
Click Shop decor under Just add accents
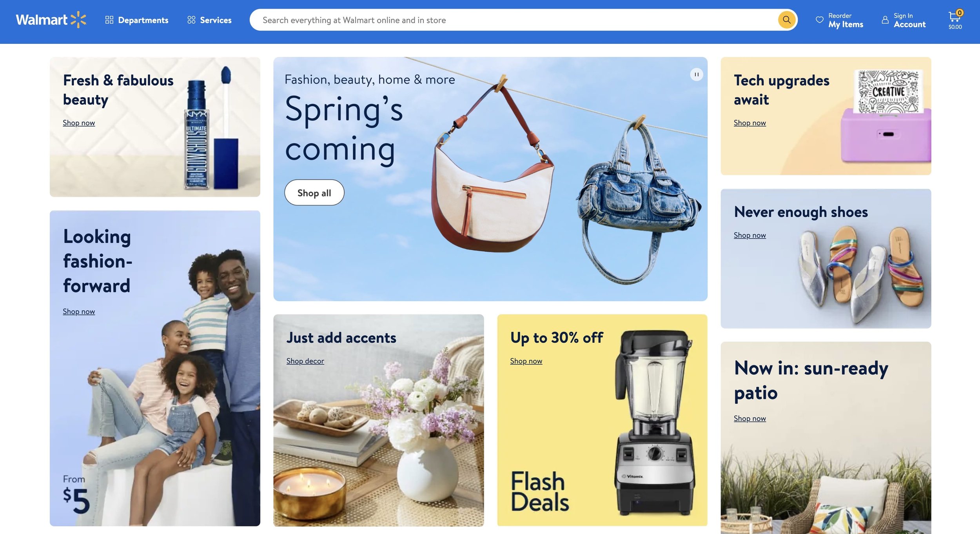(x=305, y=361)
